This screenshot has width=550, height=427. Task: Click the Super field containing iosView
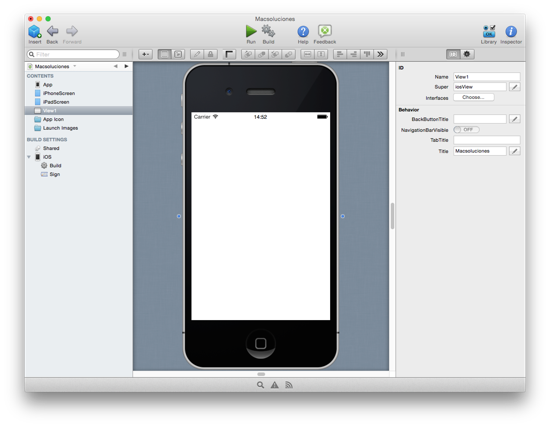tap(479, 87)
